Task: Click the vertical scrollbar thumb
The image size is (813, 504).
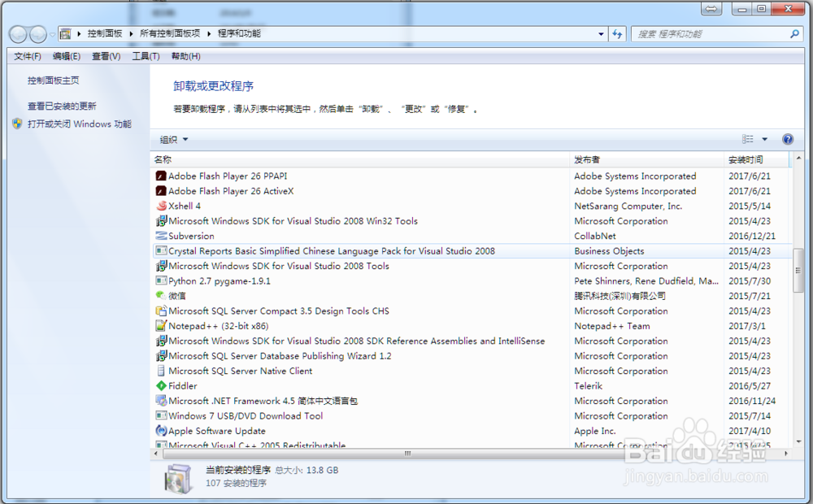Action: [798, 270]
